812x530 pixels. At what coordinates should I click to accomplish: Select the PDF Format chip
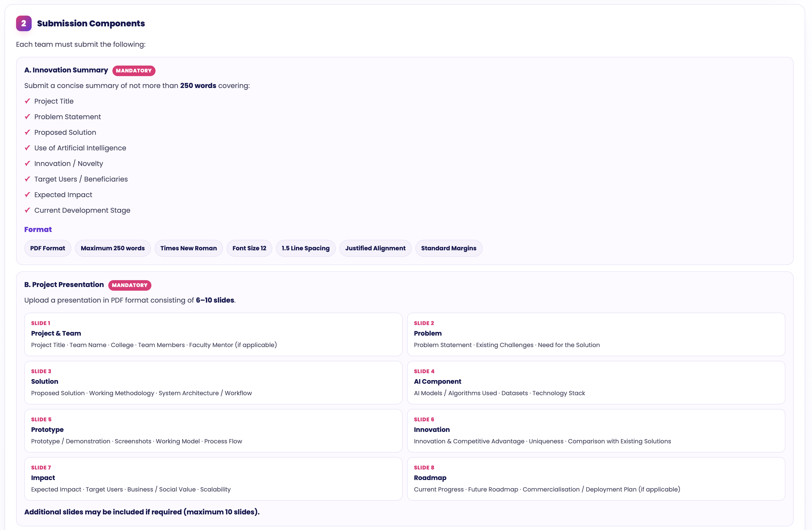tap(48, 248)
